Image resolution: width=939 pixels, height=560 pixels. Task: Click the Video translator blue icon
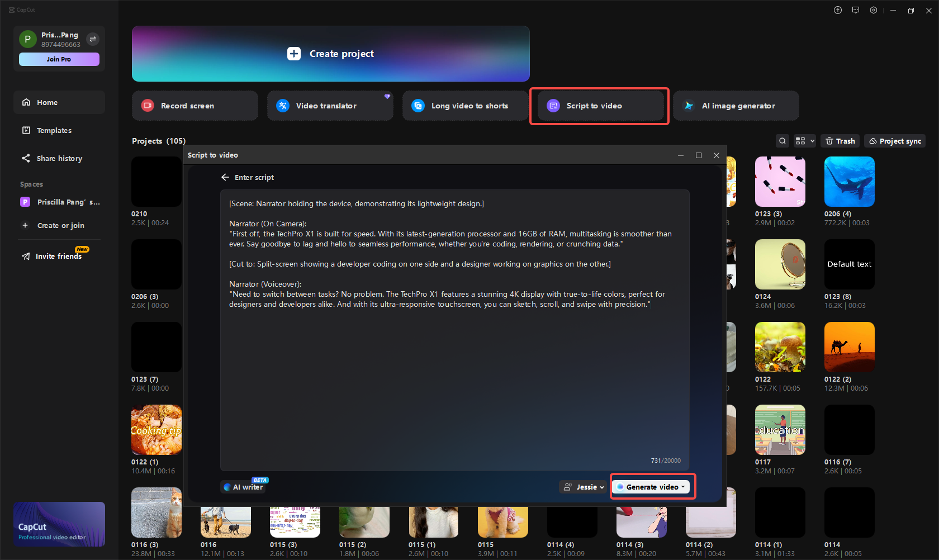point(283,106)
